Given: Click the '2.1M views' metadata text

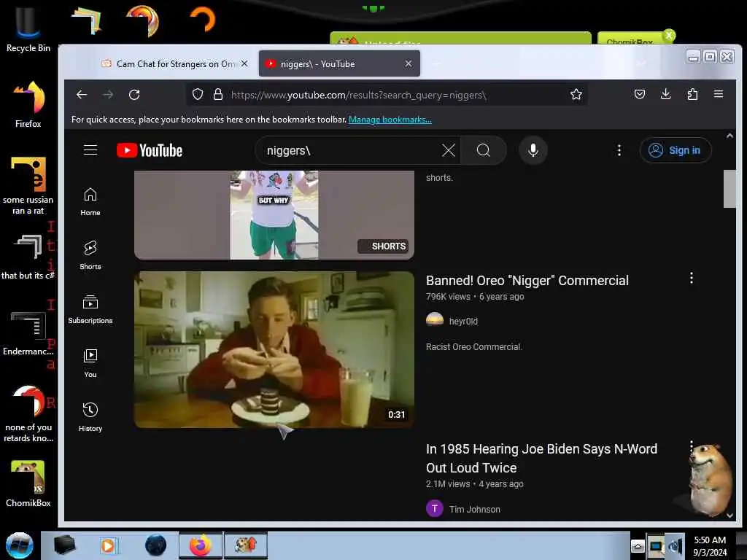Looking at the screenshot, I should [x=448, y=484].
